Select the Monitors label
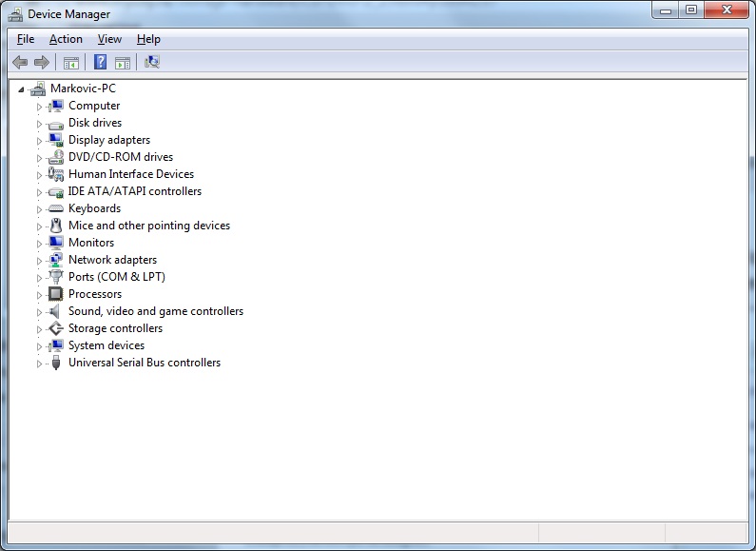Screen dimensions: 756x551 coord(91,243)
